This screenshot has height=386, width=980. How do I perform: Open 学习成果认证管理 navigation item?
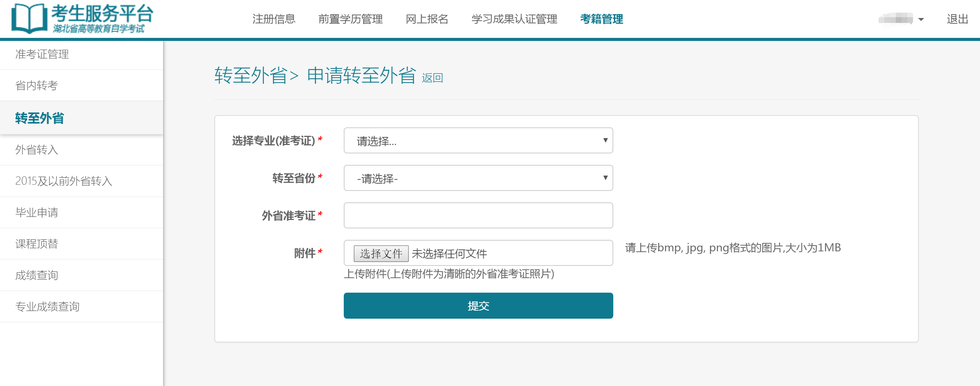coord(514,19)
